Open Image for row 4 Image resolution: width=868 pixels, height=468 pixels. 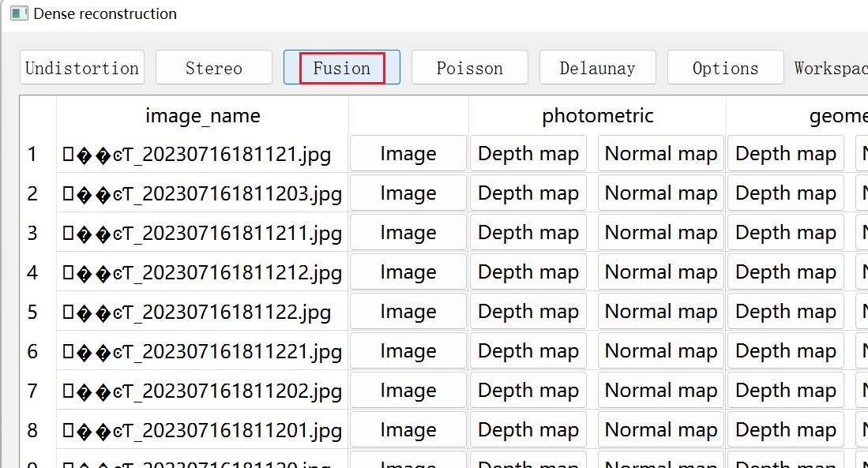(x=408, y=271)
